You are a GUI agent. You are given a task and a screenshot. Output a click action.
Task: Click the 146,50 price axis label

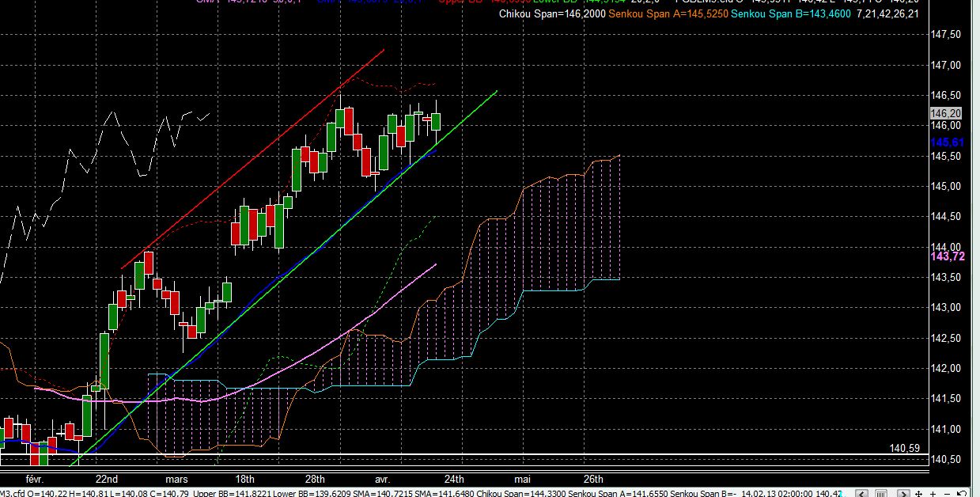click(x=946, y=96)
